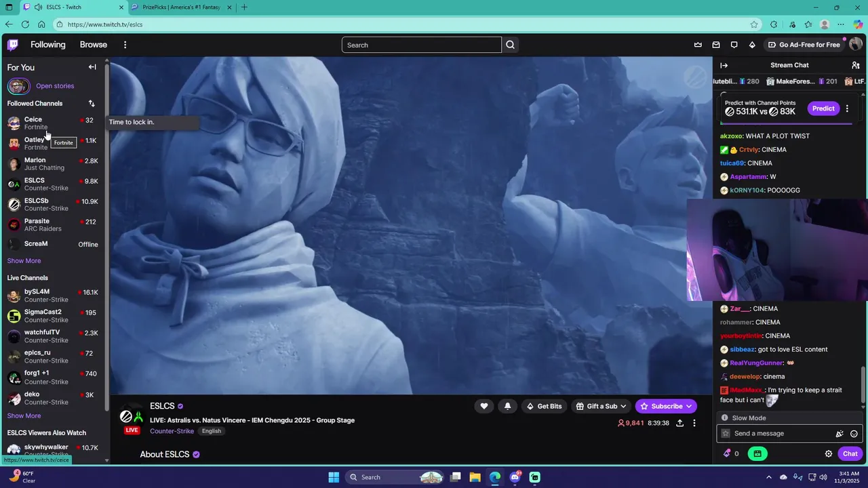The image size is (868, 488).
Task: Open the three-dot menu beside Browse
Action: [125, 45]
